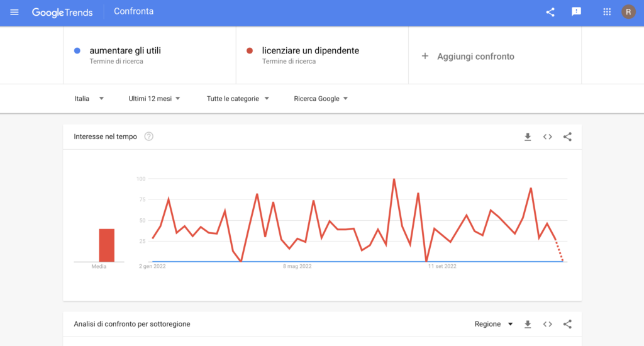644x346 pixels.
Task: Share the sottoregione comparison card
Action: (567, 324)
